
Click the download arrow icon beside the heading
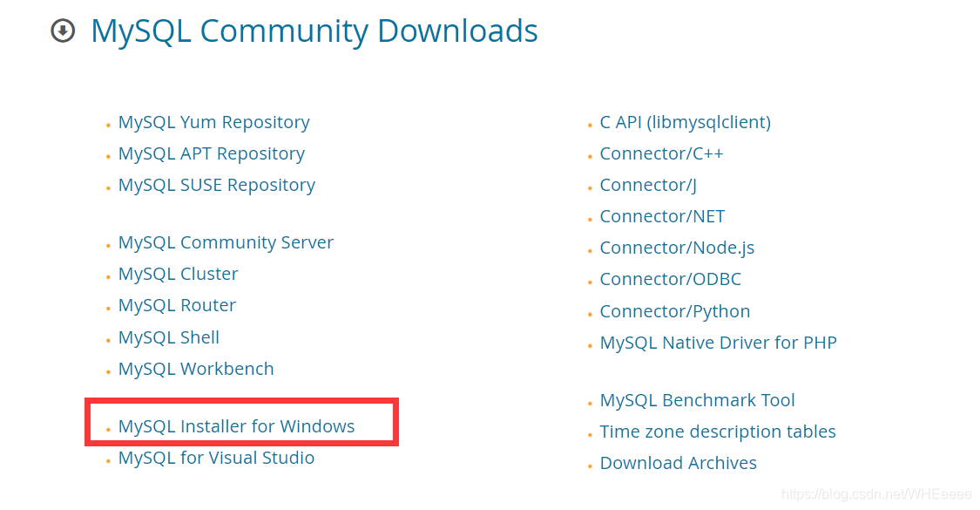pyautogui.click(x=63, y=31)
